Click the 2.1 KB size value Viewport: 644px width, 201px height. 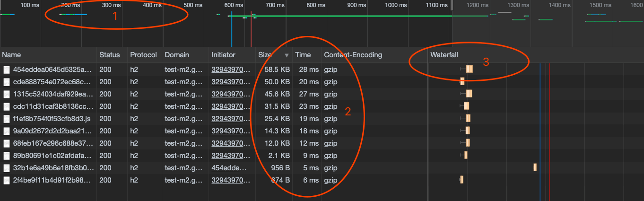[x=279, y=156]
